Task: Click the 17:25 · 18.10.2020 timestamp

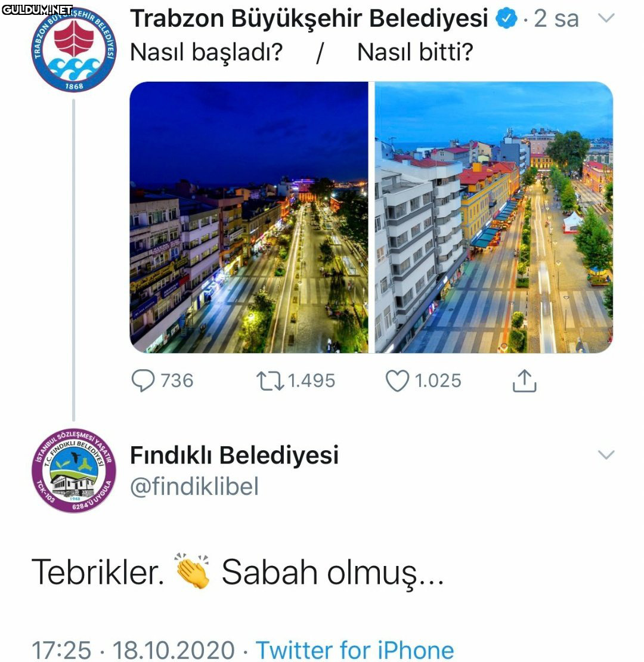Action: [x=133, y=649]
